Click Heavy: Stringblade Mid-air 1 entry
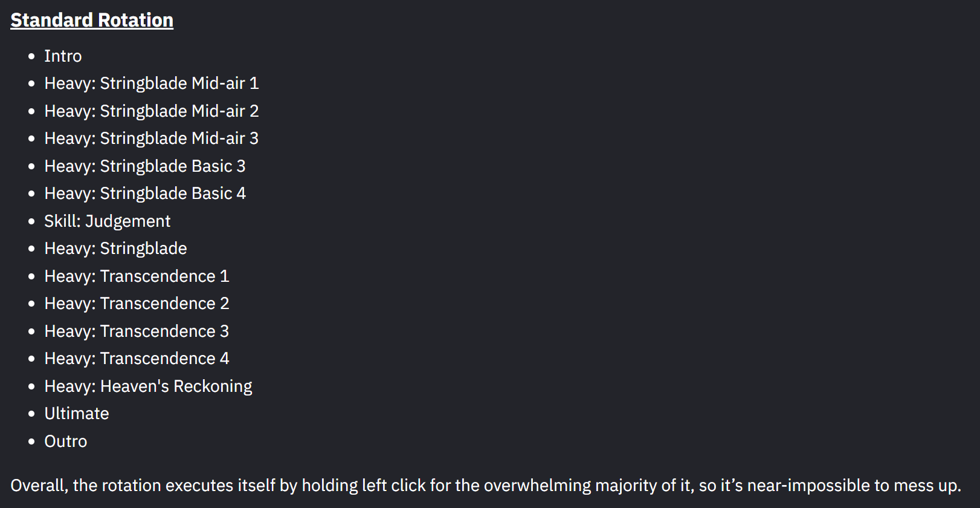 click(152, 83)
